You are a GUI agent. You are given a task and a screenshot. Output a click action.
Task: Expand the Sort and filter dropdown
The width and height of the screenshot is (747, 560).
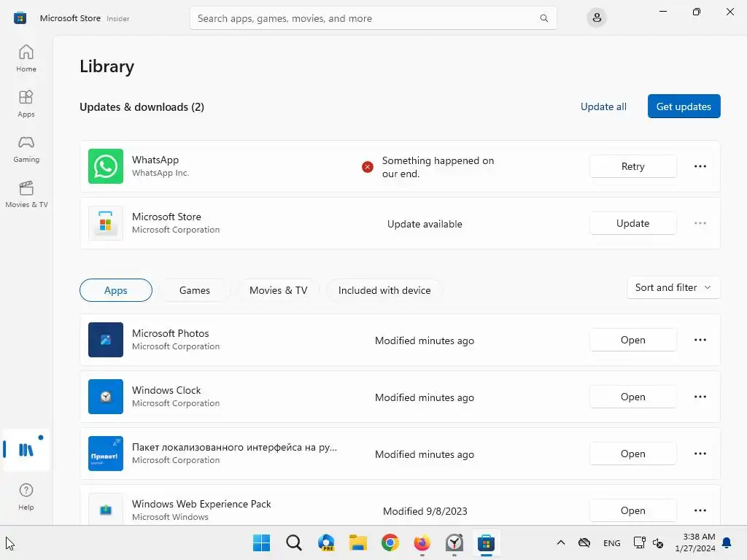pos(673,287)
